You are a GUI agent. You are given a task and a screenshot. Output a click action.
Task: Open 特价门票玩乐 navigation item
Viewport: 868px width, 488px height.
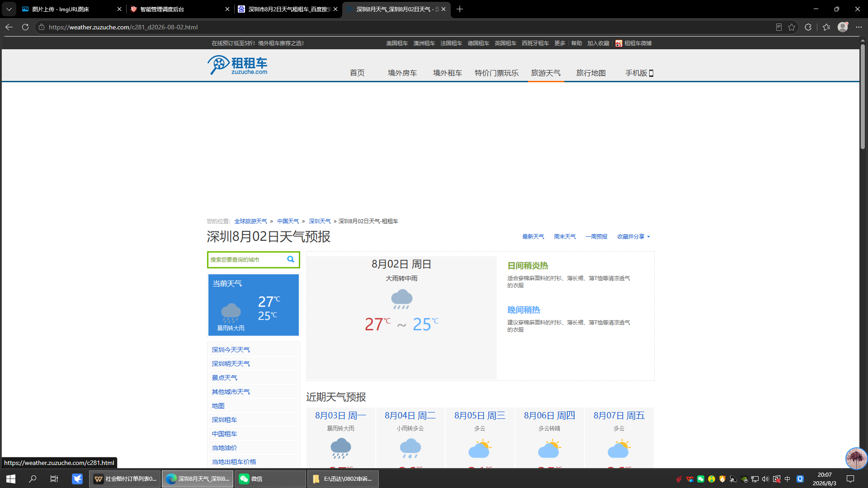(496, 73)
